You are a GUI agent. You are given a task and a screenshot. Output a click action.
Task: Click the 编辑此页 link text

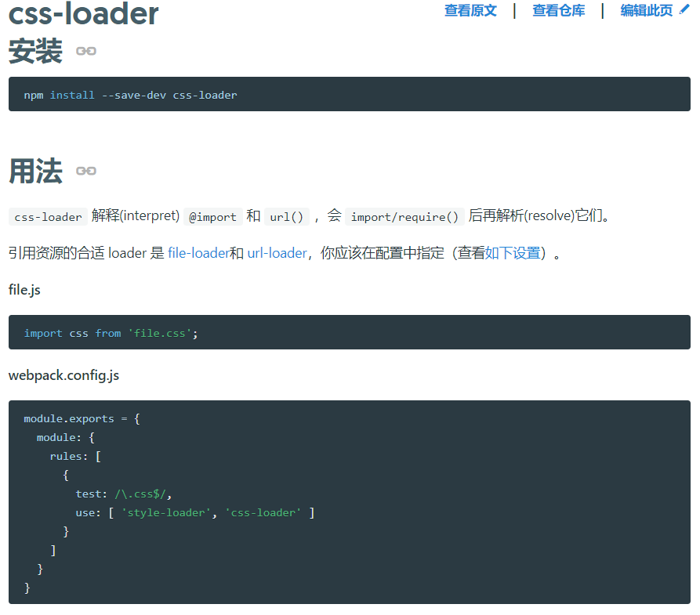click(x=646, y=11)
